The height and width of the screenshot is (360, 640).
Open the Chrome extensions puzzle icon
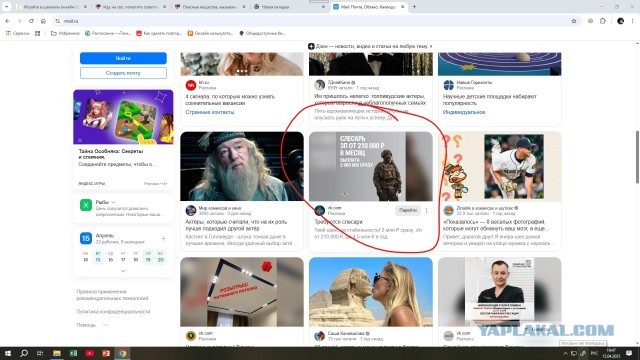pyautogui.click(x=603, y=21)
